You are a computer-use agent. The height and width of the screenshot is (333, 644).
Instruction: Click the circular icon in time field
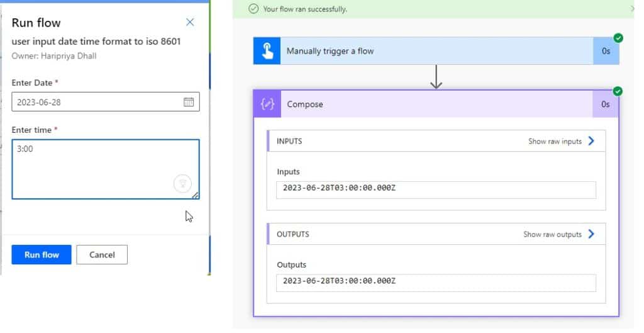pyautogui.click(x=182, y=183)
